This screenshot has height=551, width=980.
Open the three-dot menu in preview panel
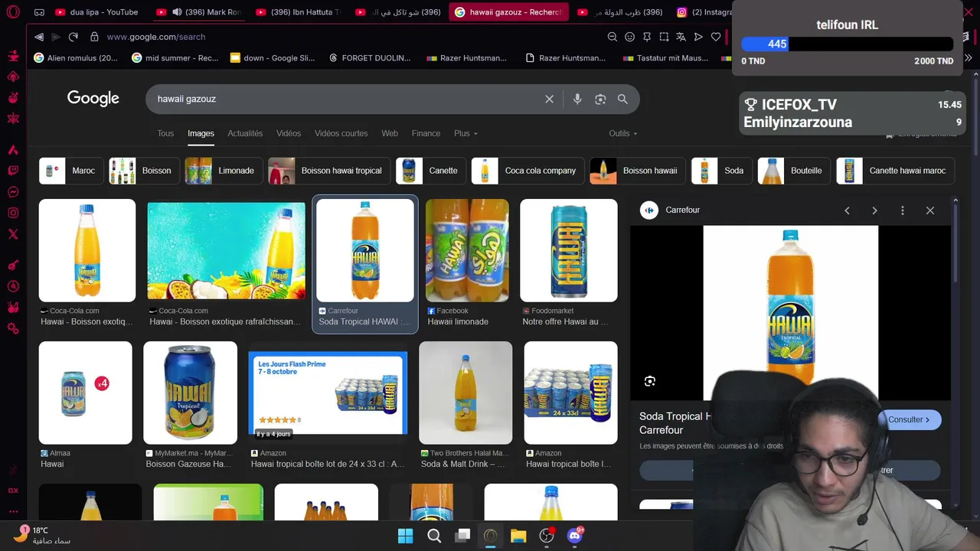click(902, 210)
